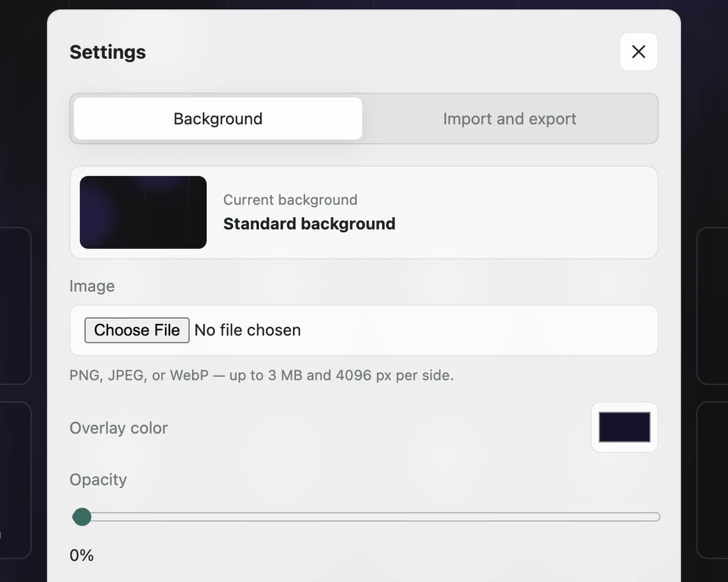The height and width of the screenshot is (582, 728).
Task: Click the Standard background preview thumbnail
Action: [x=143, y=212]
